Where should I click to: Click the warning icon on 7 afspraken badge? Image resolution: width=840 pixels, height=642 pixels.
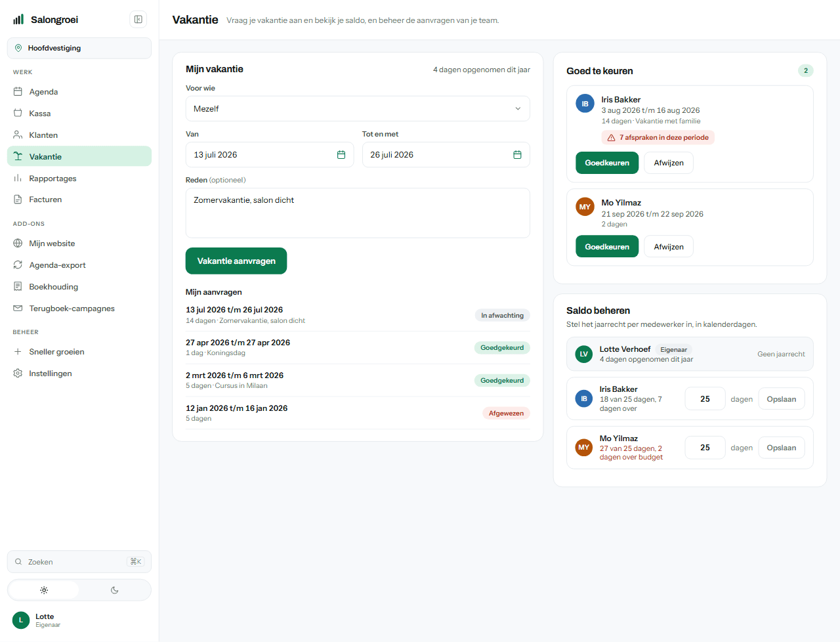click(x=611, y=138)
